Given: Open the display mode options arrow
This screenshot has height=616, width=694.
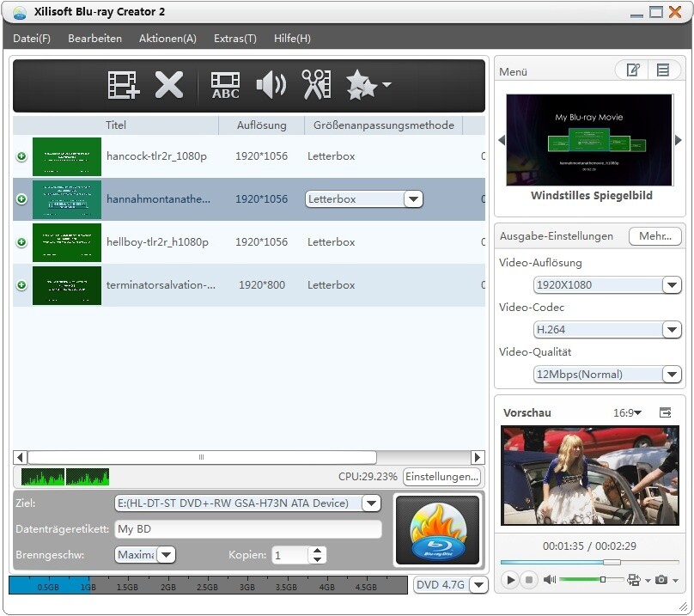Looking at the screenshot, I should coord(648,580).
